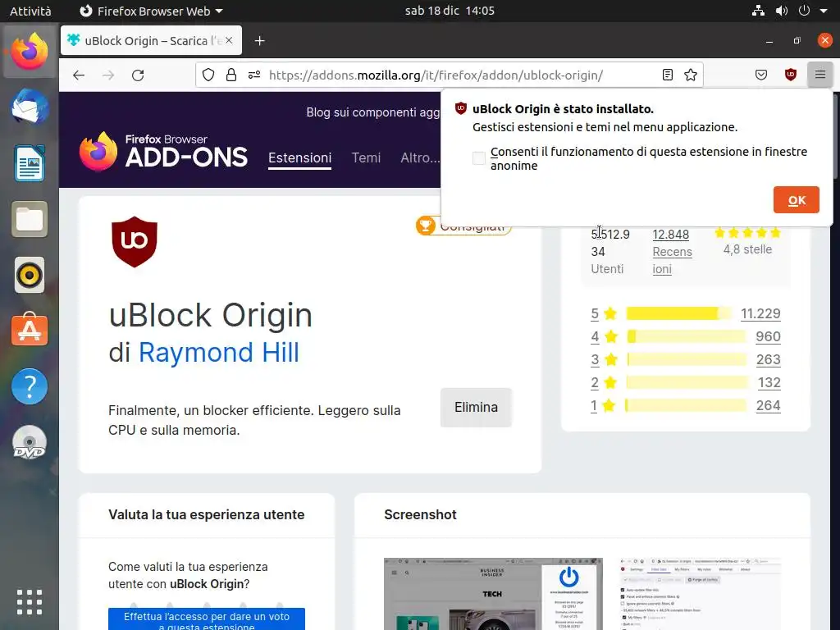View site security padlock info
The height and width of the screenshot is (630, 840).
231,75
